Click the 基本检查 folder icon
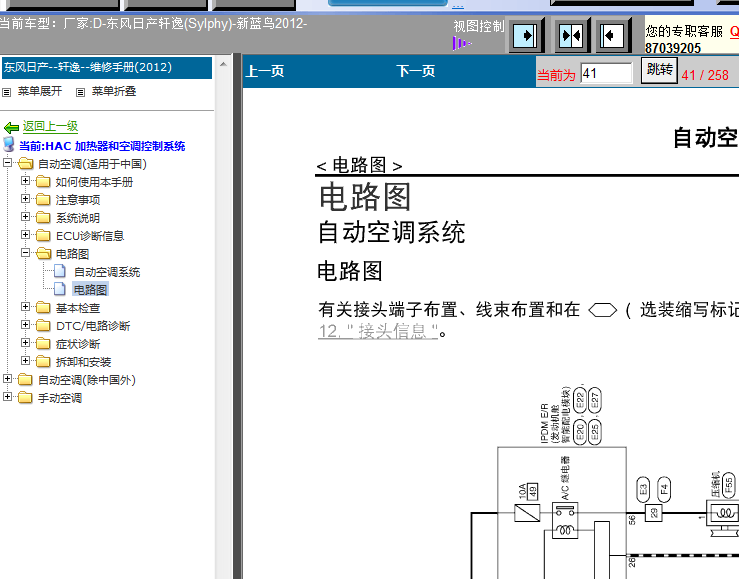Viewport: 739px width, 579px height. [43, 308]
